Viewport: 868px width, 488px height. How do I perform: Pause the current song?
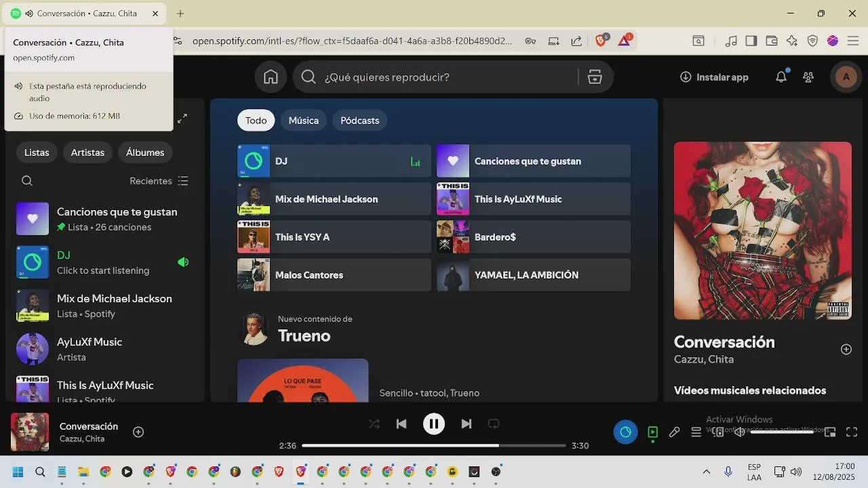pos(434,424)
